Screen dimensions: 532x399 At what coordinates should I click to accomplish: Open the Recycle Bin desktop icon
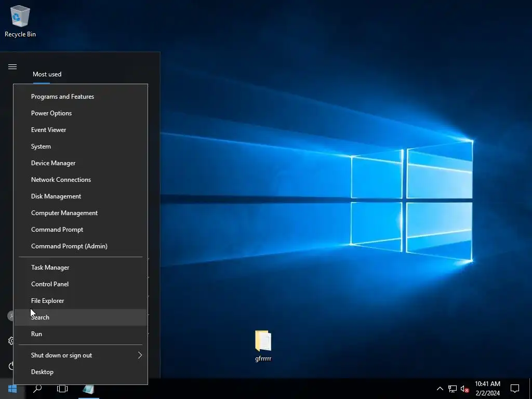coord(20,21)
